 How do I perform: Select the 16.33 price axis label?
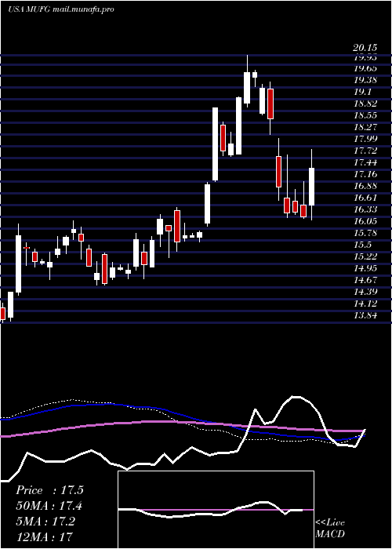365,209
